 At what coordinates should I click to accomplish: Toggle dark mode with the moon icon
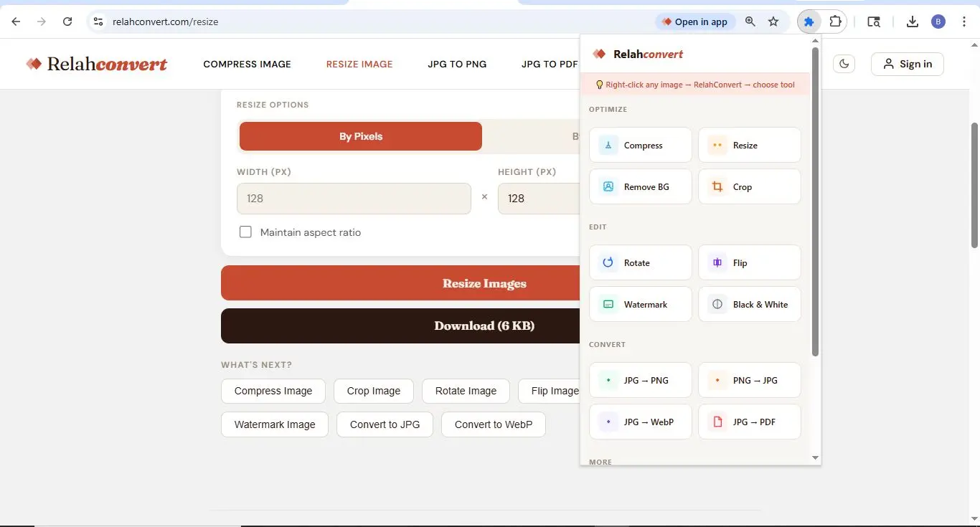(844, 64)
